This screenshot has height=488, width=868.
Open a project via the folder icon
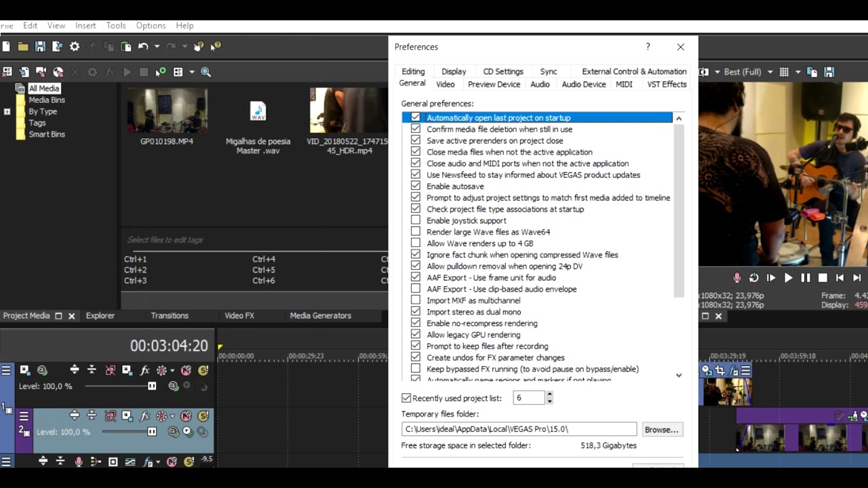pos(23,47)
